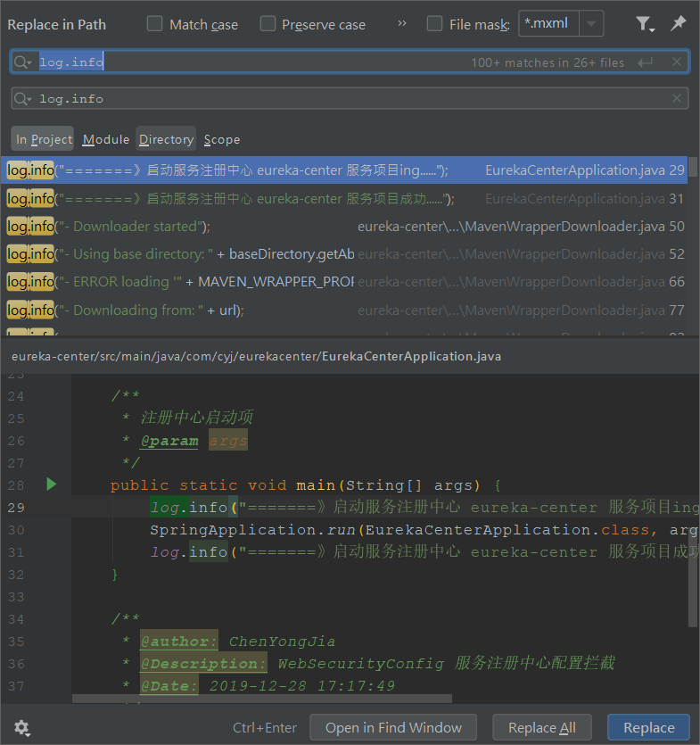Clear the find field with X icon
The image size is (700, 745).
(x=677, y=62)
